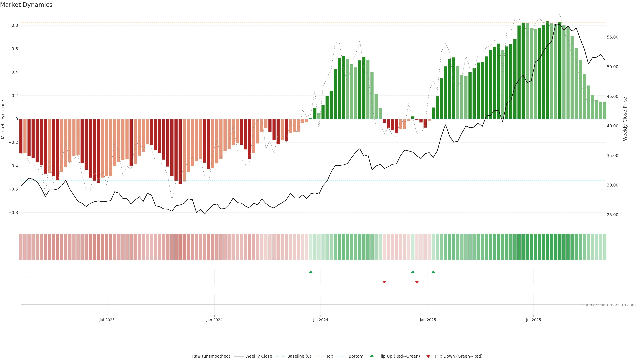
Task: Click the middle green Flip Up marker
Action: [x=413, y=272]
